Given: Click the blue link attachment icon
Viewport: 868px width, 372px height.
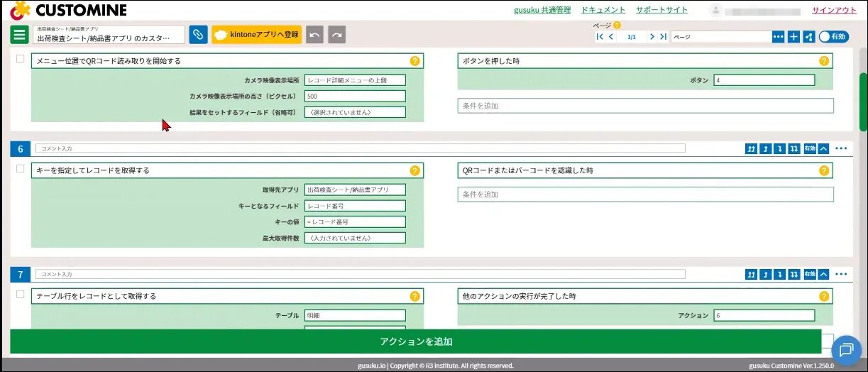Looking at the screenshot, I should pos(198,35).
